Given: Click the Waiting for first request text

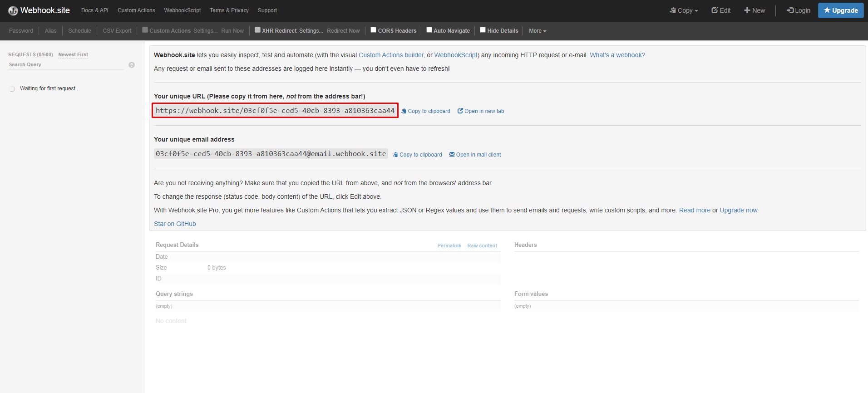Looking at the screenshot, I should coord(49,88).
